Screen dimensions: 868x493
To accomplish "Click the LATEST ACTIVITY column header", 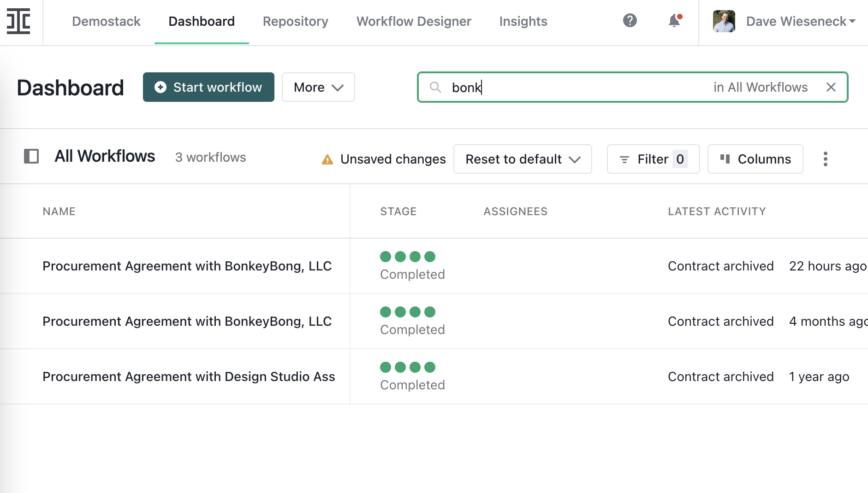I will [x=717, y=211].
